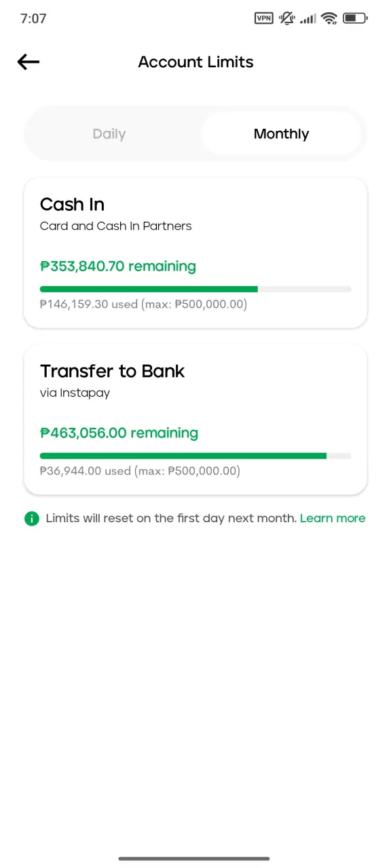The height and width of the screenshot is (868, 391).
Task: Tap the battery indicator icon
Action: [355, 18]
